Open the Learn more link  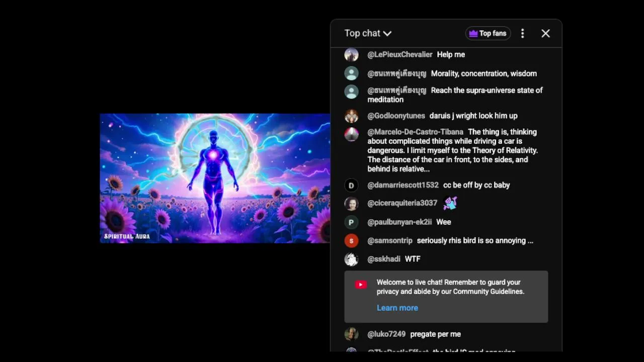click(x=397, y=308)
